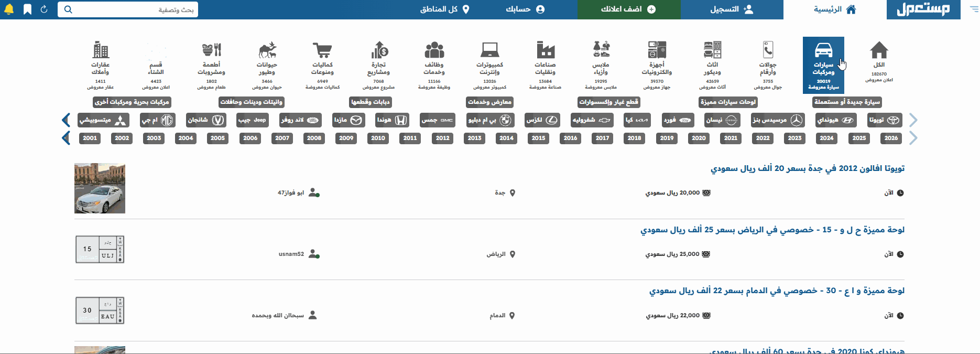
Task: Click the refresh icon in header
Action: (x=44, y=9)
